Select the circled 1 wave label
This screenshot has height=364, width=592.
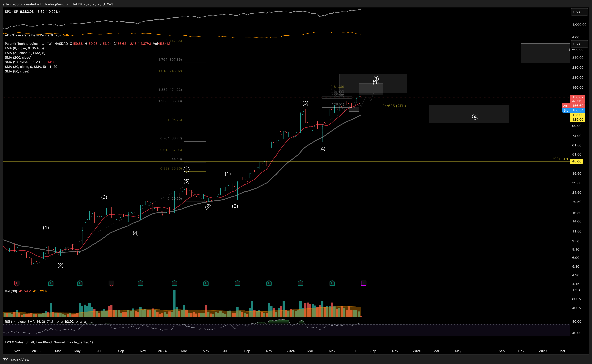(x=187, y=170)
